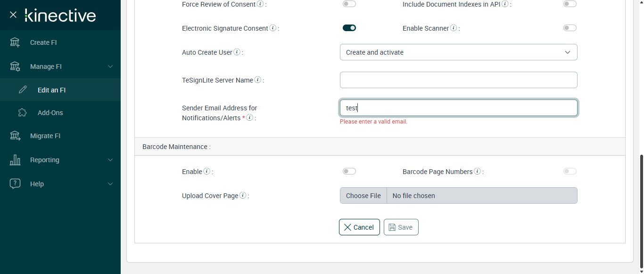
Task: Open the Auto Create User dropdown
Action: (x=458, y=52)
